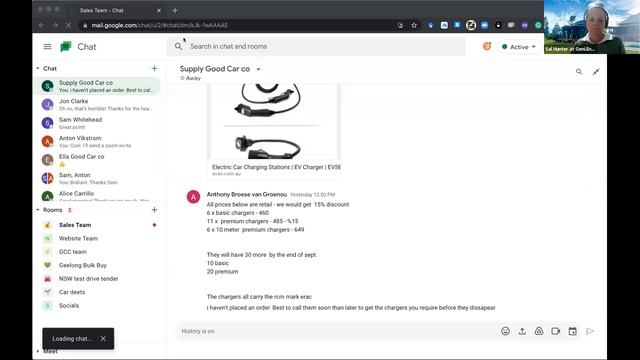
Task: Open the Geelong Bulk Buy room
Action: click(98, 265)
